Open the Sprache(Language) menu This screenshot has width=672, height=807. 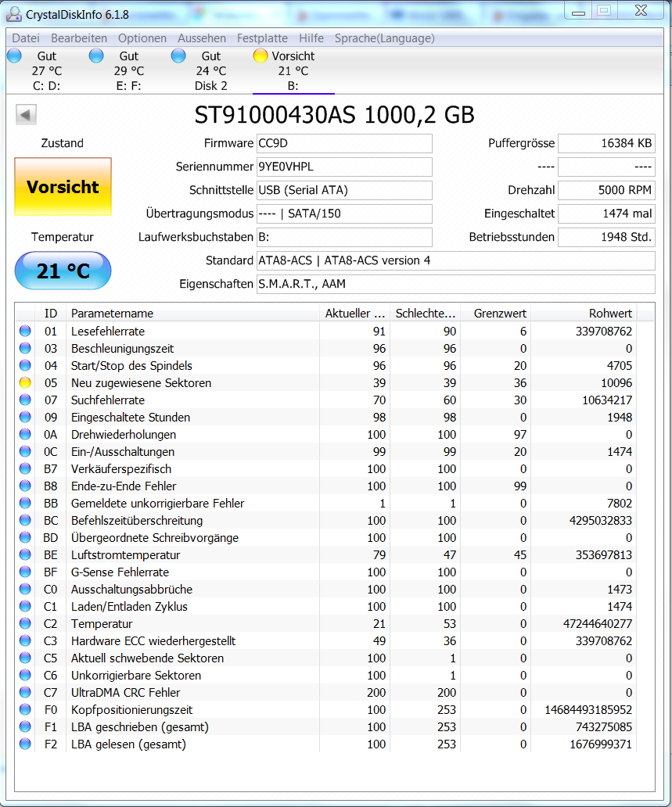click(385, 38)
